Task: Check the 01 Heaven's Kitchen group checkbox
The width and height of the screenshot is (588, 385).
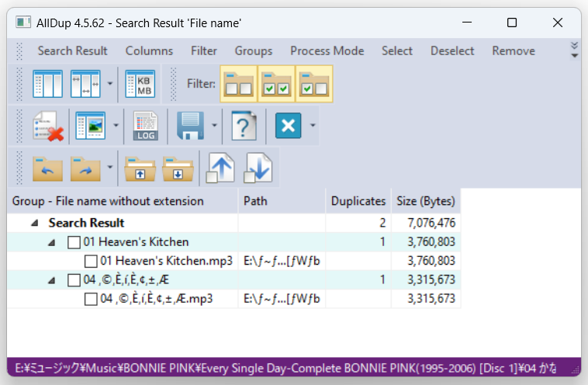Action: pos(74,242)
